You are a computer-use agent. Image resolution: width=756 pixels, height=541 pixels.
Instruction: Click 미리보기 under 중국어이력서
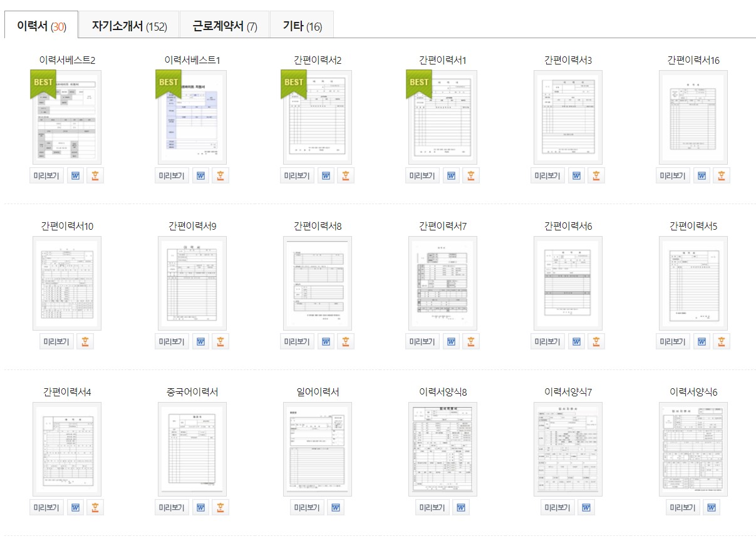[172, 507]
